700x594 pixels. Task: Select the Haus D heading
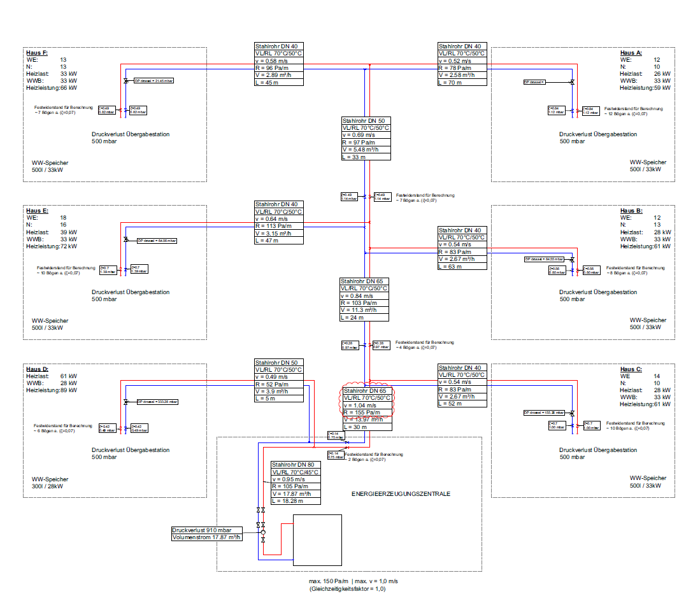[37, 369]
